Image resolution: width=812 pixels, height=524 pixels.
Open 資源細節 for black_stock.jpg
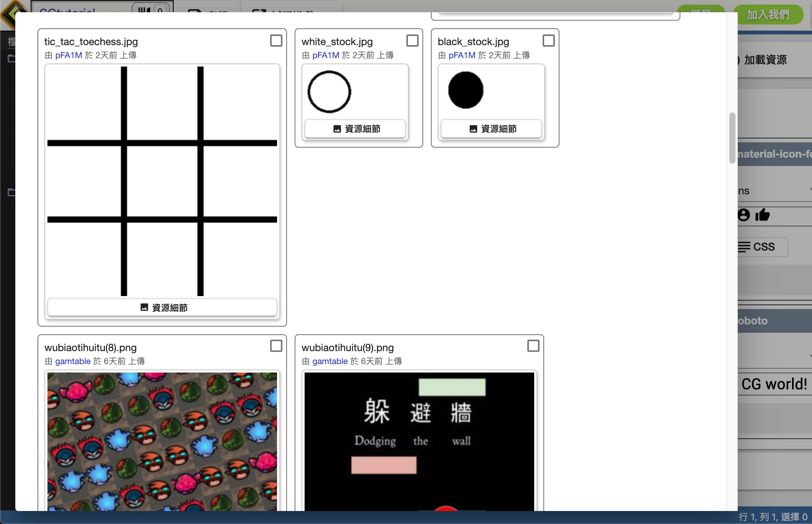491,129
